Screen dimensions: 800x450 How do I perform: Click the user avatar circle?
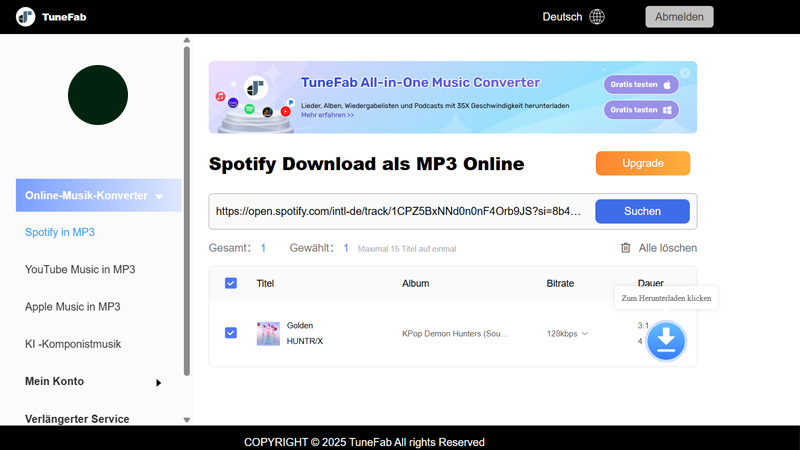coord(98,95)
